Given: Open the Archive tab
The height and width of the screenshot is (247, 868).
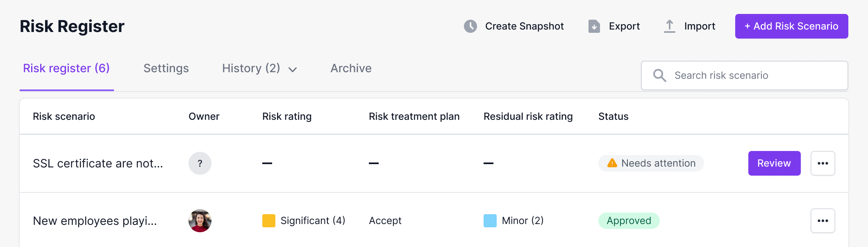Looking at the screenshot, I should pos(351,68).
